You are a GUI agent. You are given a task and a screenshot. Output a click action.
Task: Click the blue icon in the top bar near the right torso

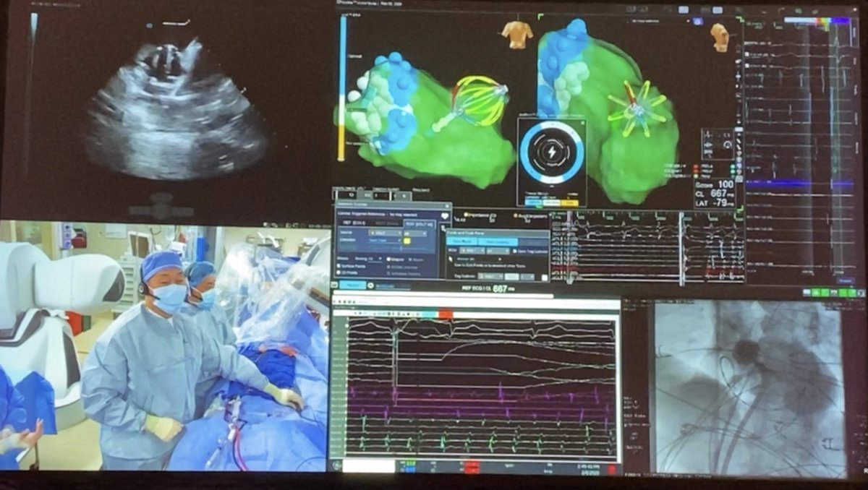[x=697, y=21]
